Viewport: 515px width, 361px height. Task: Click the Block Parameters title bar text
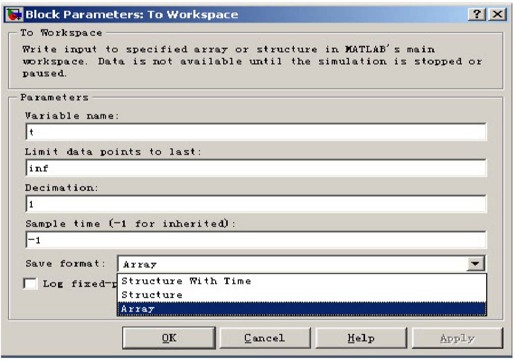[x=132, y=15]
